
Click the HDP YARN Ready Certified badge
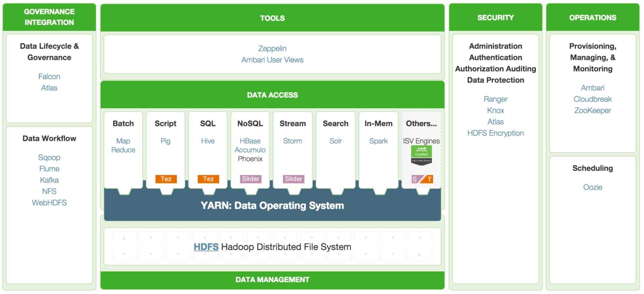pyautogui.click(x=421, y=155)
